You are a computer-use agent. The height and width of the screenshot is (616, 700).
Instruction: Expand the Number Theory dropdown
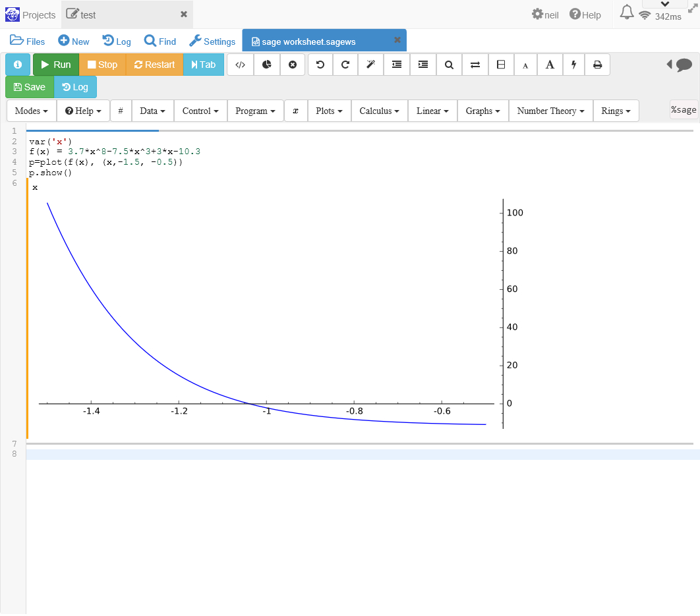pyautogui.click(x=550, y=111)
